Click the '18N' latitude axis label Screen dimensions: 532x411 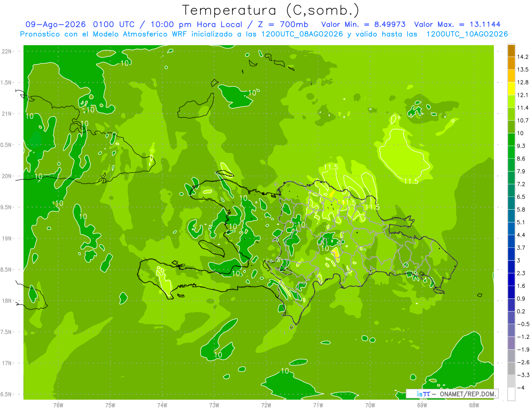(x=7, y=301)
